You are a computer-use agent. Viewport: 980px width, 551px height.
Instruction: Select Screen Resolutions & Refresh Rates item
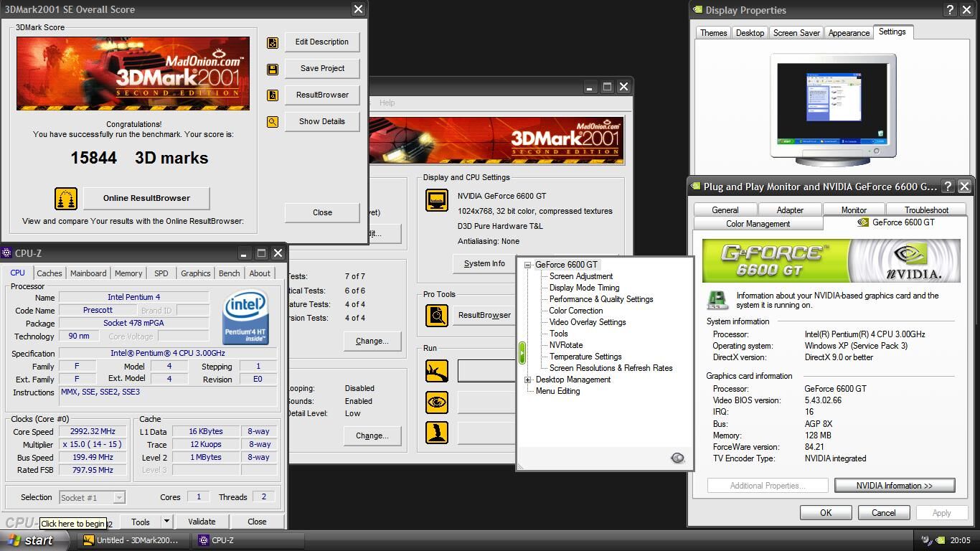click(611, 368)
